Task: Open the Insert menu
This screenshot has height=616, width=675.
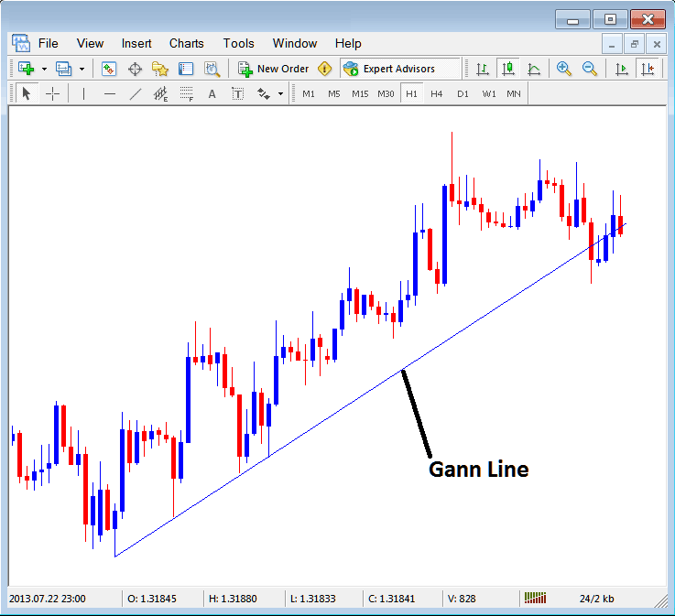Action: [x=136, y=43]
